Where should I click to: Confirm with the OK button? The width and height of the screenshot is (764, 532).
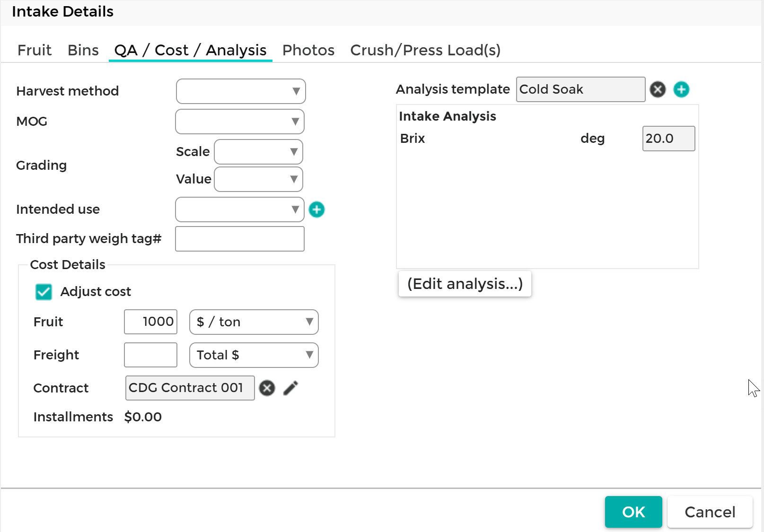pos(633,512)
